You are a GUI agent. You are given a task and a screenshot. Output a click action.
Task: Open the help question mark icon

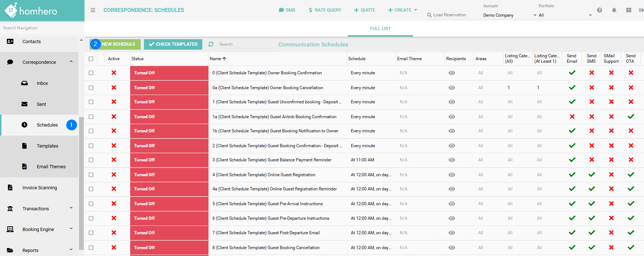click(599, 10)
